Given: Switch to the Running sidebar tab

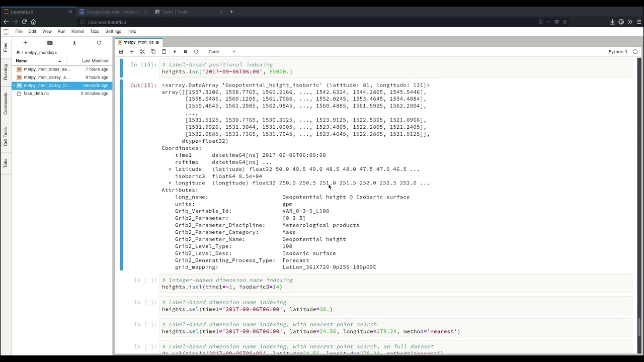Looking at the screenshot, I should pos(6,72).
